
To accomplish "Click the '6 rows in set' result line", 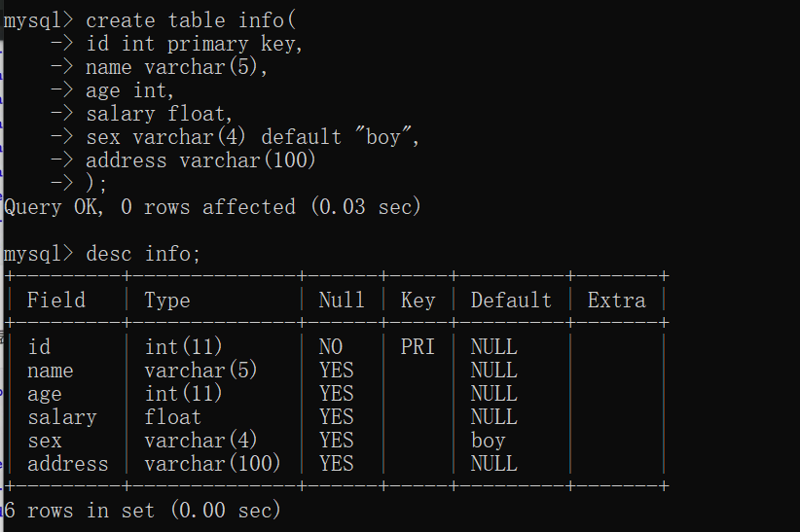I will tap(143, 511).
